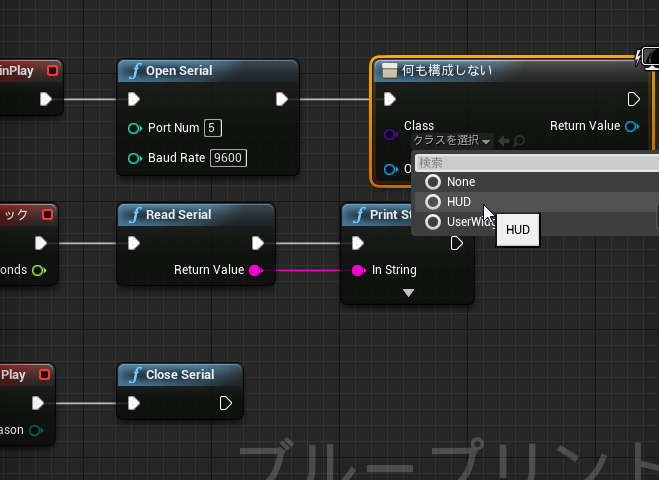
Task: Click create widget node output execution pin
Action: pyautogui.click(x=633, y=99)
